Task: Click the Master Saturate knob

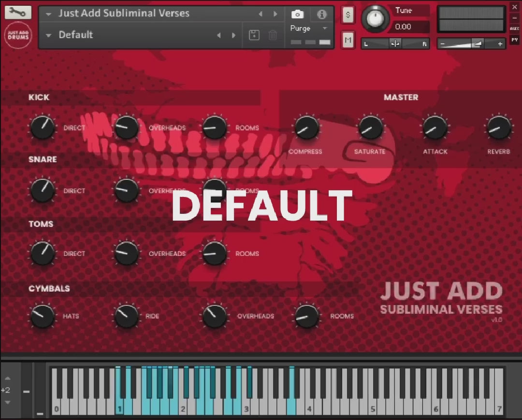Action: click(x=370, y=128)
